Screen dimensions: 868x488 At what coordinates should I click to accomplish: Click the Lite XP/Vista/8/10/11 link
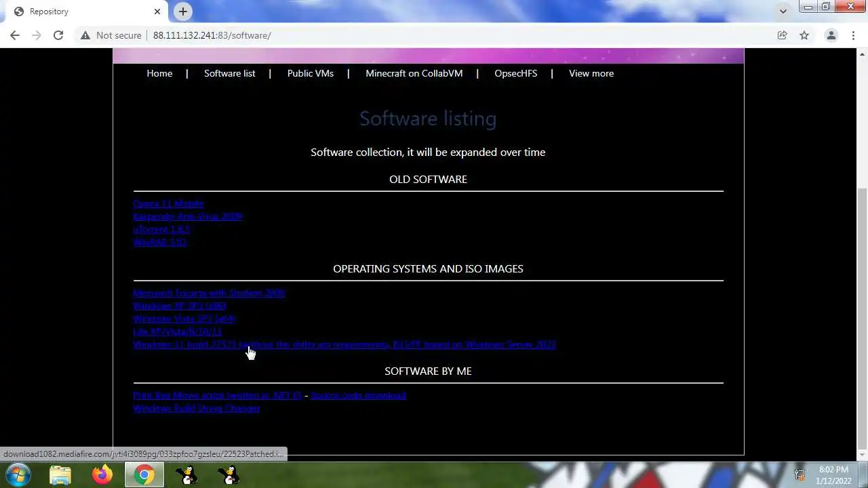tap(178, 331)
